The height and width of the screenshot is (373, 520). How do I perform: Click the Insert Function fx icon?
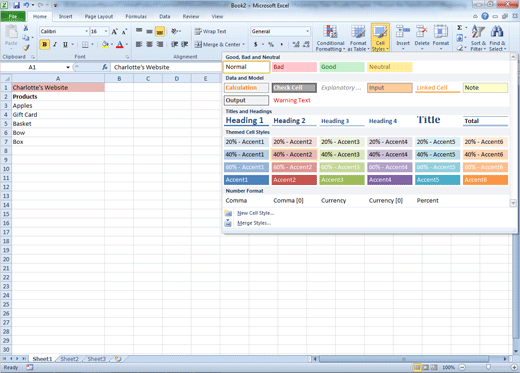pos(105,67)
